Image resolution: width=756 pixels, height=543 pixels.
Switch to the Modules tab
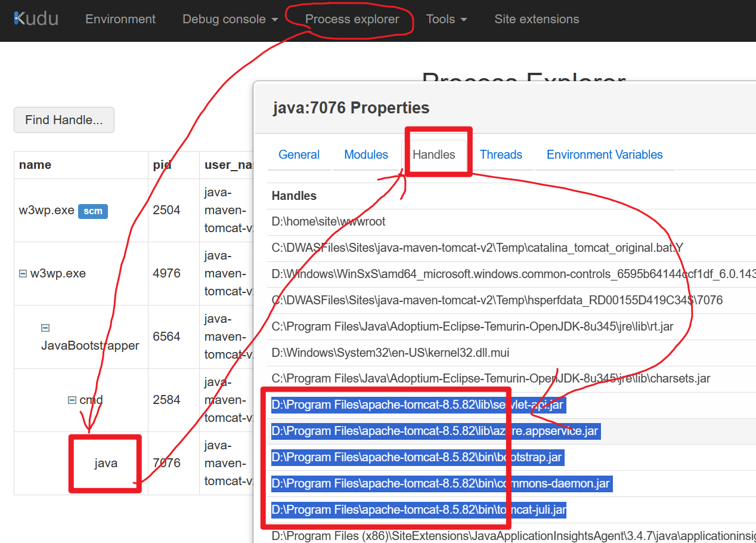(366, 155)
